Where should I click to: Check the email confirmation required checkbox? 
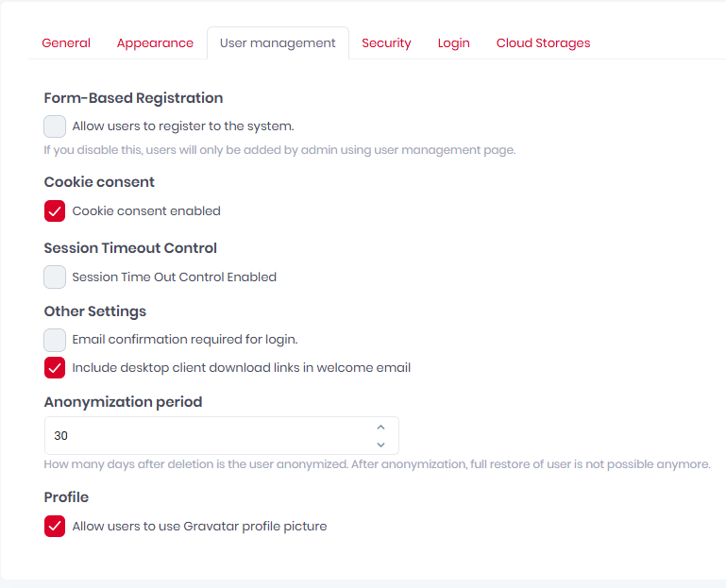click(55, 340)
